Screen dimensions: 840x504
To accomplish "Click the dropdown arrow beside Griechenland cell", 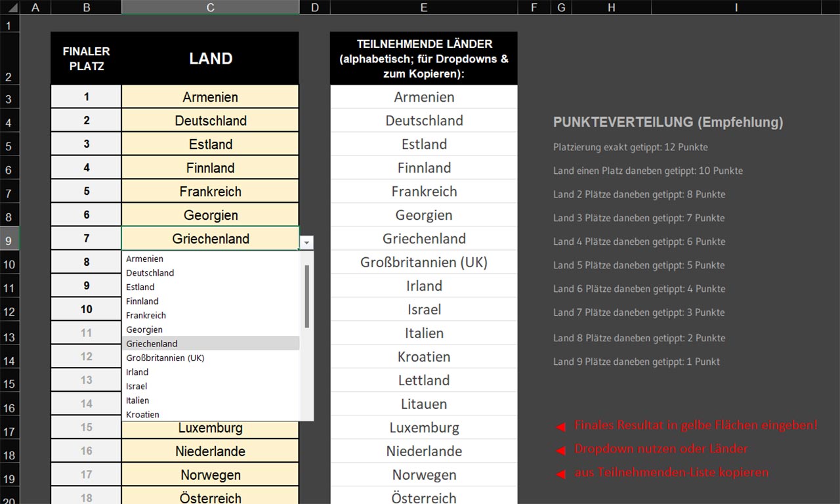I will pyautogui.click(x=306, y=242).
